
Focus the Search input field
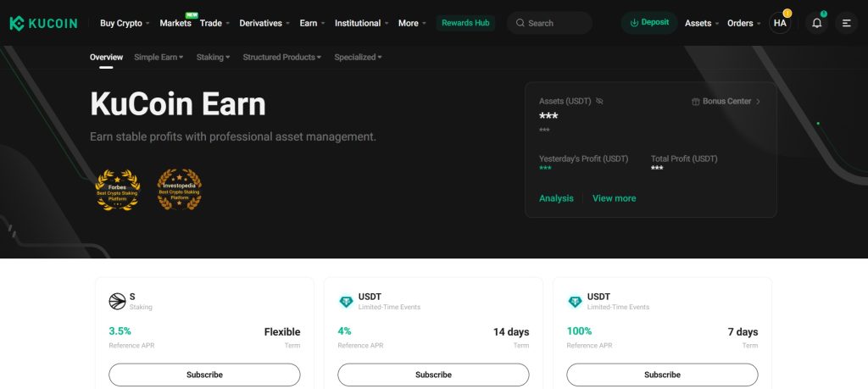tap(549, 23)
